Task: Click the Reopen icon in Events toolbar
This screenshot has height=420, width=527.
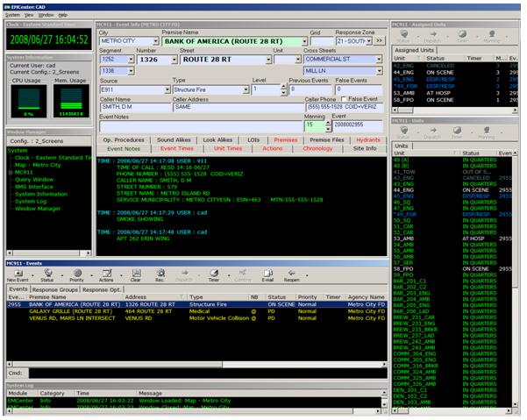Action: (x=293, y=273)
